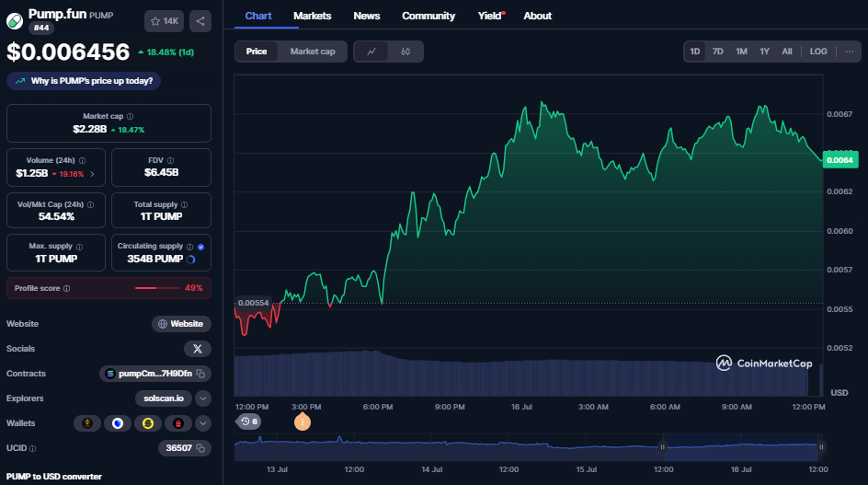Click the circulating supply progress ring icon
Viewport: 868px width, 485px height.
[x=191, y=260]
